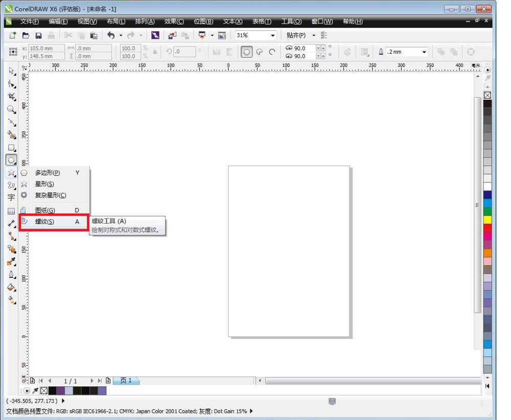Click the Save icon on the standard toolbar
Image resolution: width=511 pixels, height=420 pixels.
pyautogui.click(x=38, y=35)
